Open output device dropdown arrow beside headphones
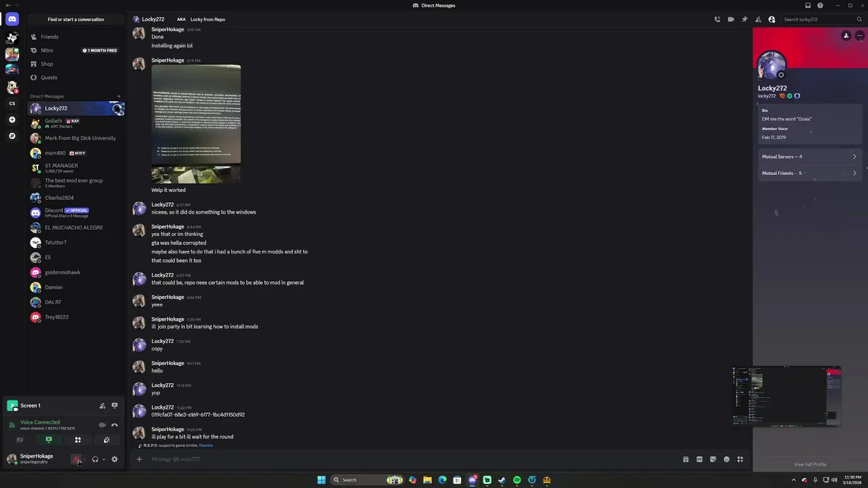Viewport: 868px width, 488px height. click(x=103, y=460)
